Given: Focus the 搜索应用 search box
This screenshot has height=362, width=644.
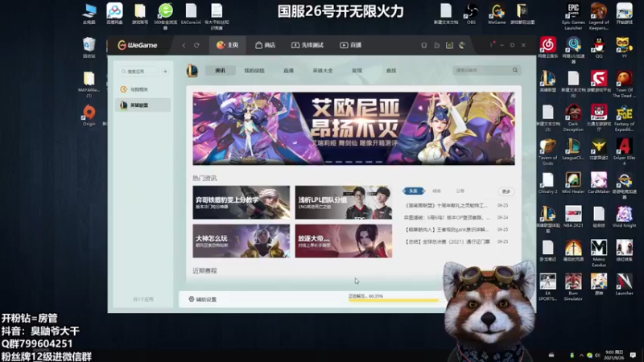Looking at the screenshot, I should tap(138, 72).
